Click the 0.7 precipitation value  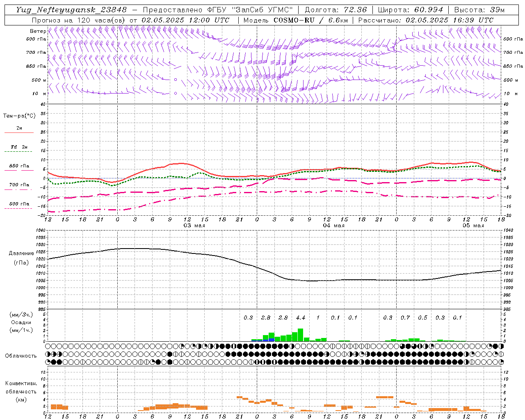[405, 317]
